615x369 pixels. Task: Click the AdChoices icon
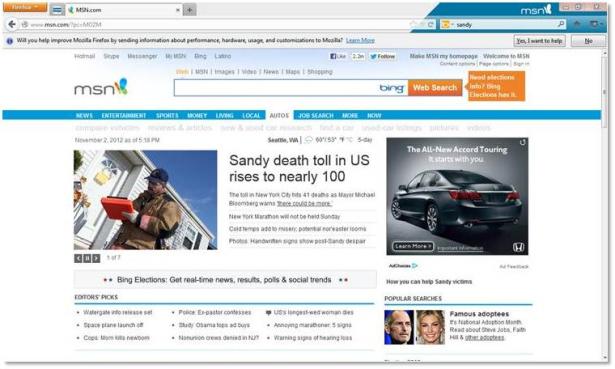(415, 266)
